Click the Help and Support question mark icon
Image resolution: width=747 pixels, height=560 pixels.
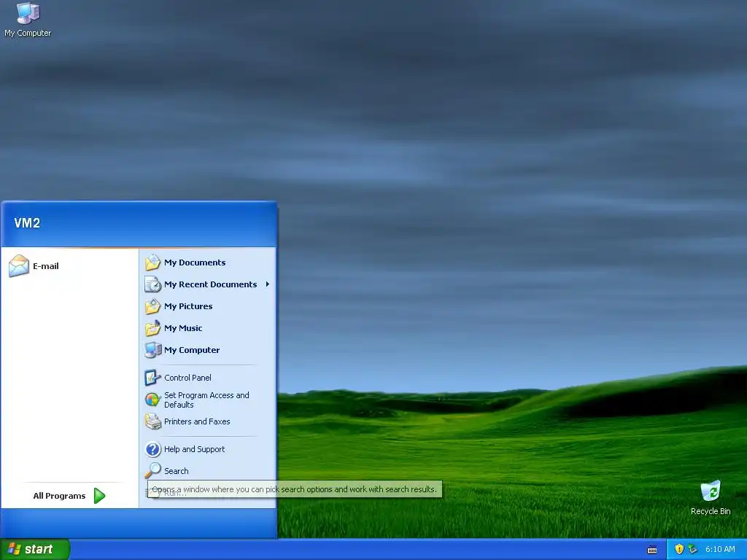click(x=152, y=449)
